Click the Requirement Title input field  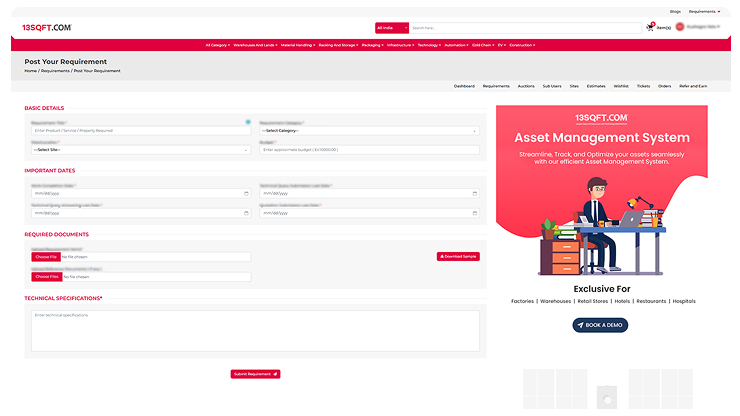coord(141,131)
